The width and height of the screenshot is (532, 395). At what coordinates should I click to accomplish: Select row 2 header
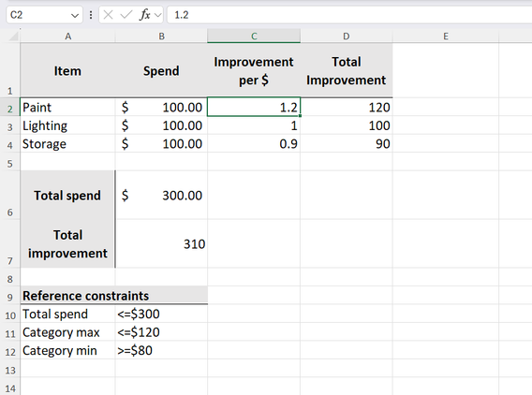pyautogui.click(x=10, y=107)
